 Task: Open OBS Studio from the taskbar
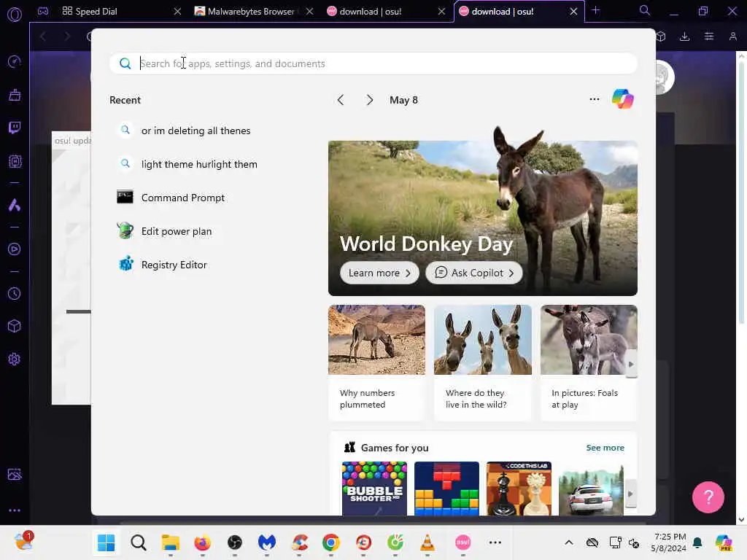pos(235,542)
